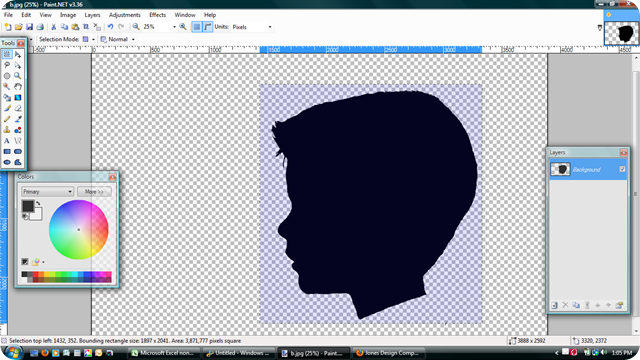The height and width of the screenshot is (360, 640).
Task: Open the Effects menu
Action: pos(158,15)
